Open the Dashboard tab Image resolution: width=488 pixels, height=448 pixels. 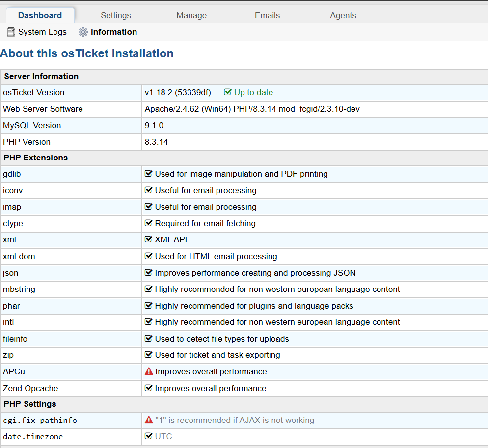[x=40, y=15]
